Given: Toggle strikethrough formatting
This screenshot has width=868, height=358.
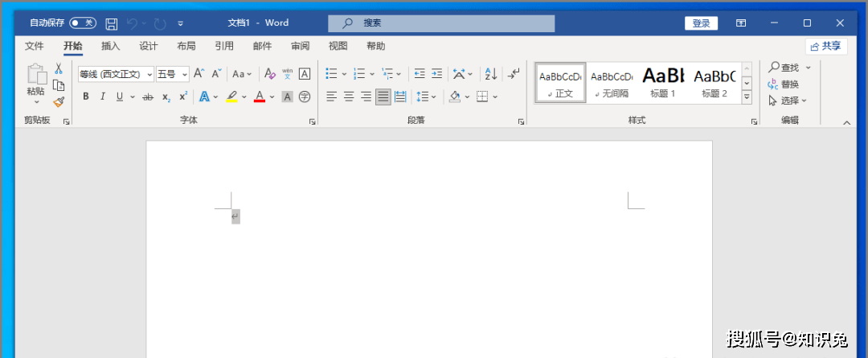Looking at the screenshot, I should tap(148, 97).
